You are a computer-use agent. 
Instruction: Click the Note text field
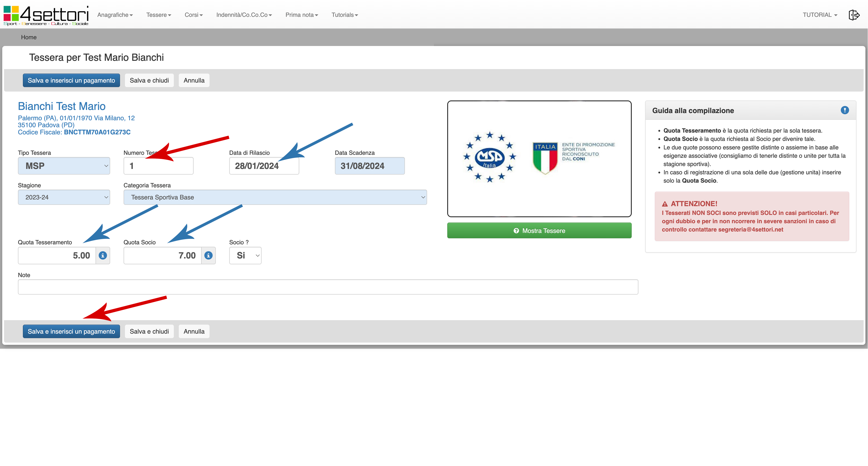pos(328,287)
